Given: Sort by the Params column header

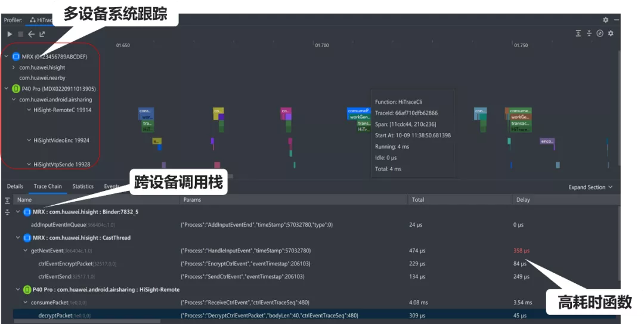Looking at the screenshot, I should pos(293,199).
